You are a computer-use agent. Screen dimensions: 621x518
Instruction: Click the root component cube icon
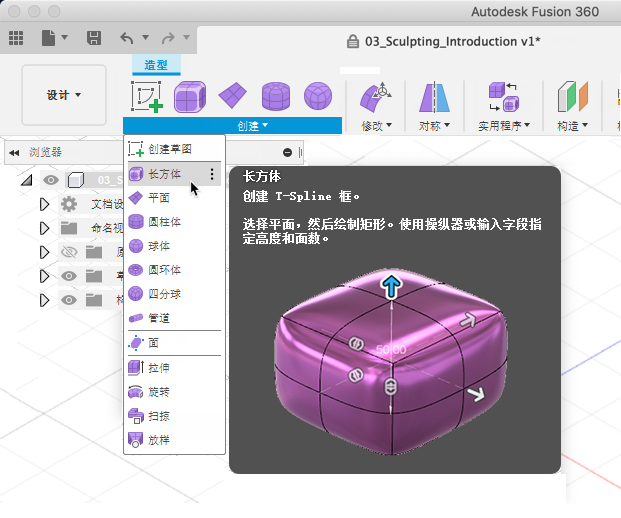tap(76, 180)
